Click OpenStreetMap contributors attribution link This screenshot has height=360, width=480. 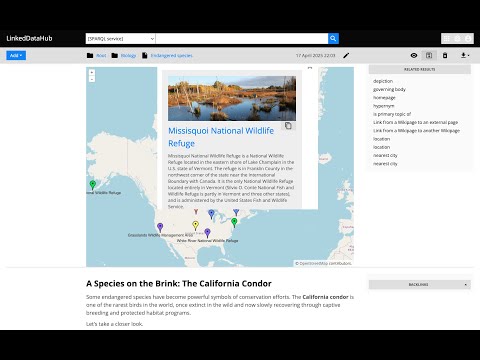click(x=325, y=263)
